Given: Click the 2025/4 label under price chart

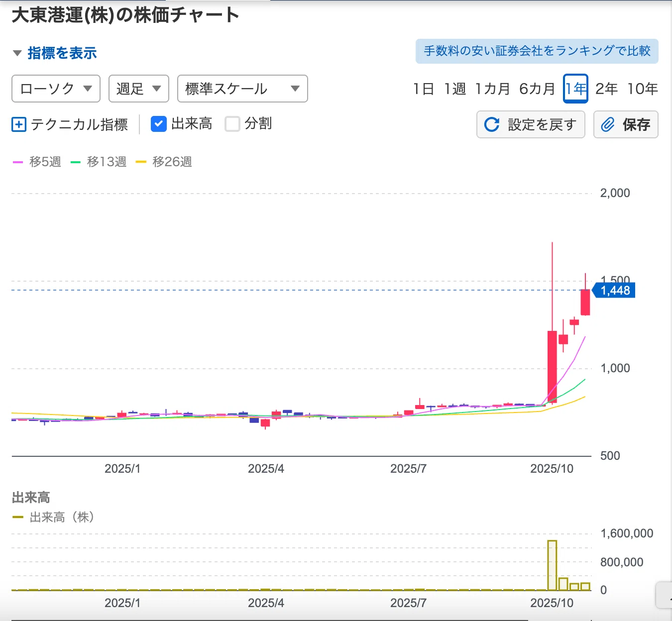Looking at the screenshot, I should 266,469.
